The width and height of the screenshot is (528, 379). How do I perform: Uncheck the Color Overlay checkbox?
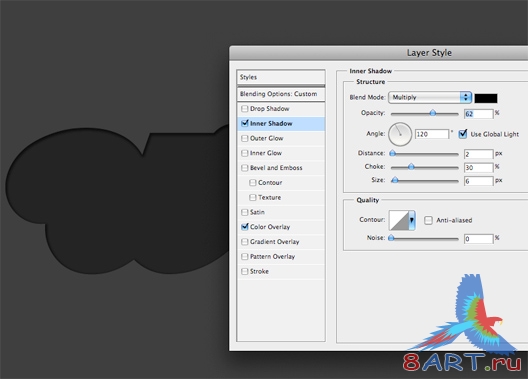pyautogui.click(x=245, y=227)
